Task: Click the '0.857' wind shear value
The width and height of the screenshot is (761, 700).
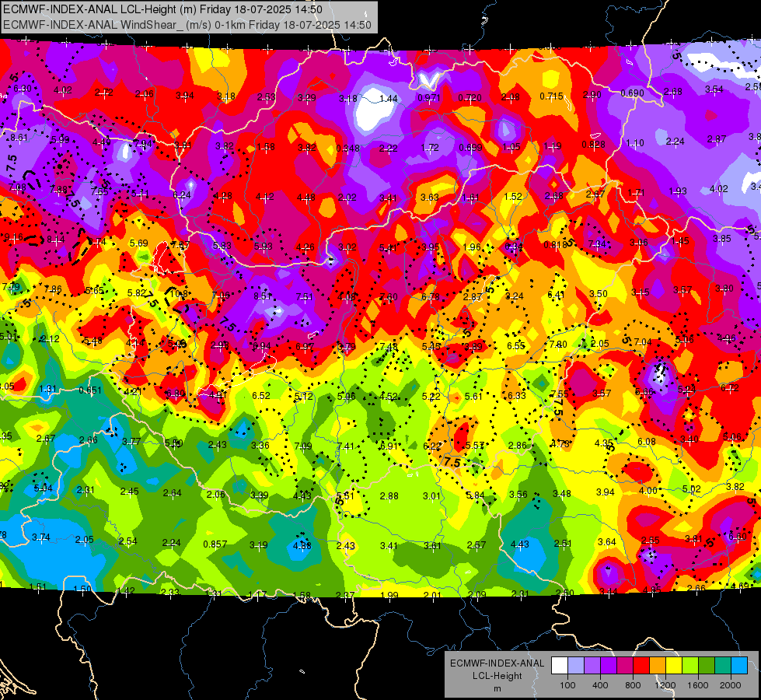Action: [215, 544]
